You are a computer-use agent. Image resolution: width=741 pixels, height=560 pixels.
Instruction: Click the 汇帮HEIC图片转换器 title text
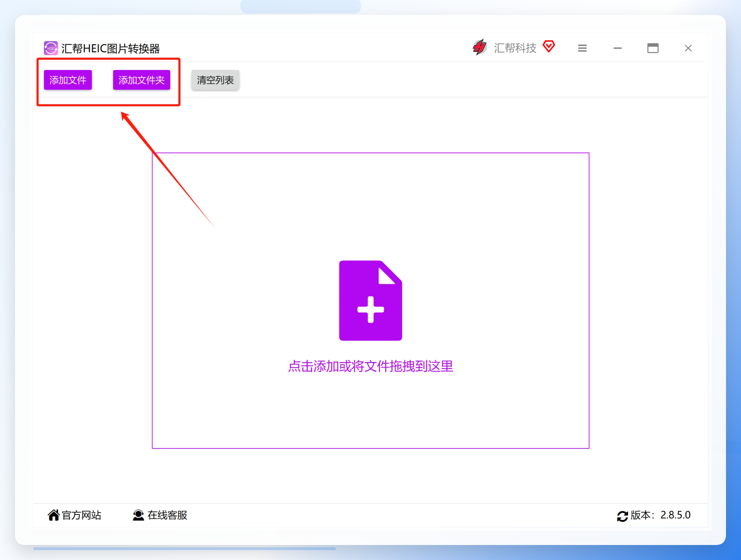pos(111,48)
